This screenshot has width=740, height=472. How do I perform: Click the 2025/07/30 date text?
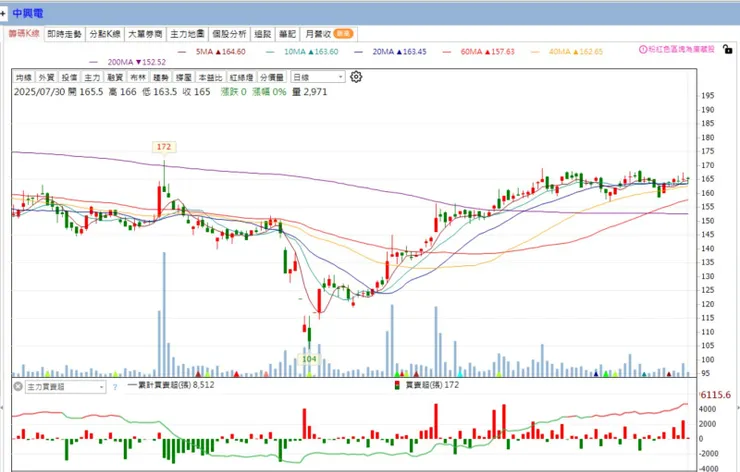[x=39, y=92]
